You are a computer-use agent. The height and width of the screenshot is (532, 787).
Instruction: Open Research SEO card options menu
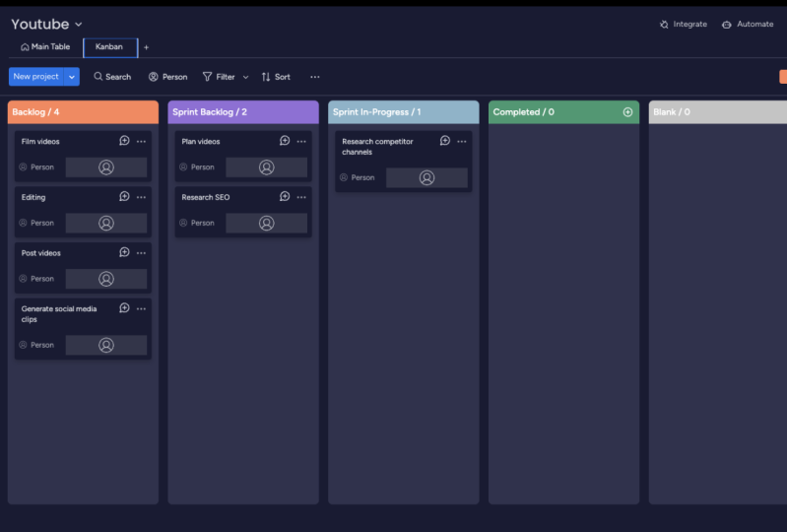(x=301, y=197)
